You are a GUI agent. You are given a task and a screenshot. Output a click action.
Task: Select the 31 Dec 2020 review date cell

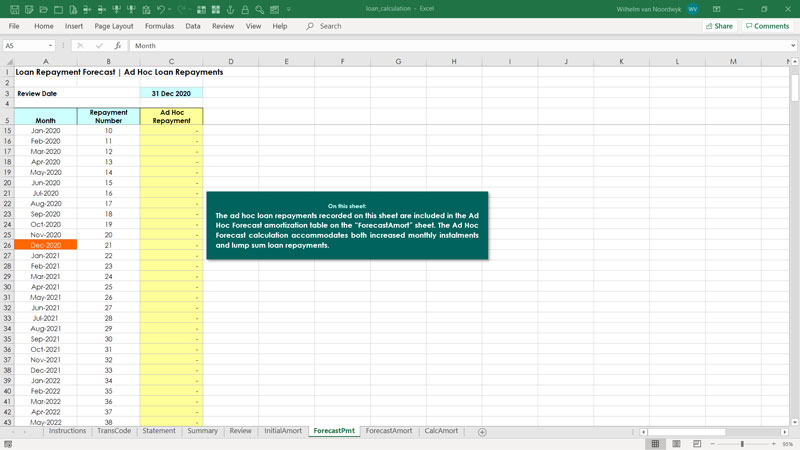(171, 93)
